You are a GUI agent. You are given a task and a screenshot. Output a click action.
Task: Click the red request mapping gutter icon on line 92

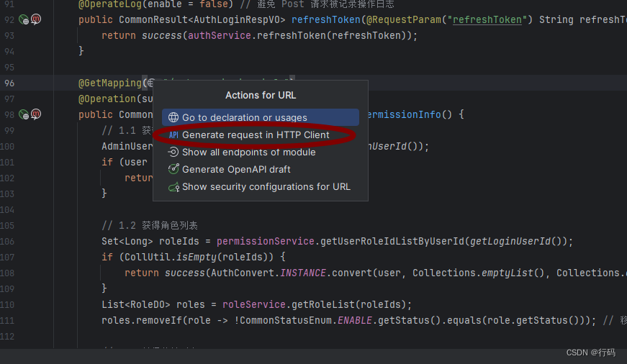click(36, 19)
